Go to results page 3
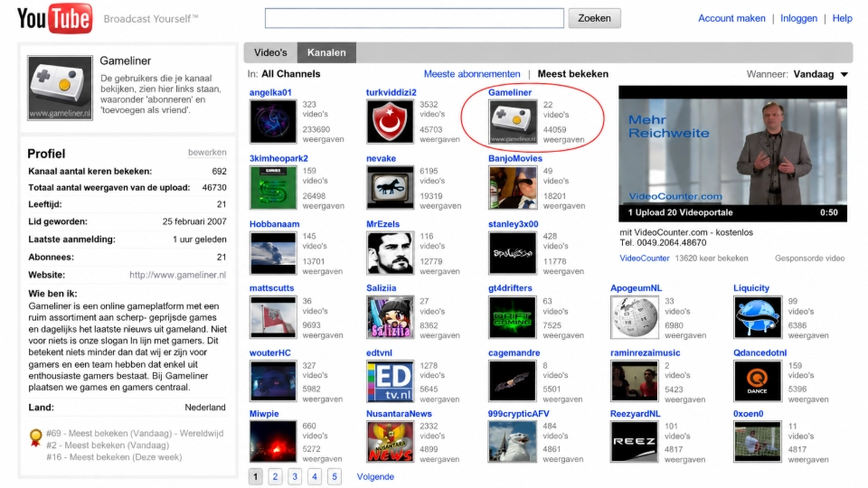 coord(295,476)
